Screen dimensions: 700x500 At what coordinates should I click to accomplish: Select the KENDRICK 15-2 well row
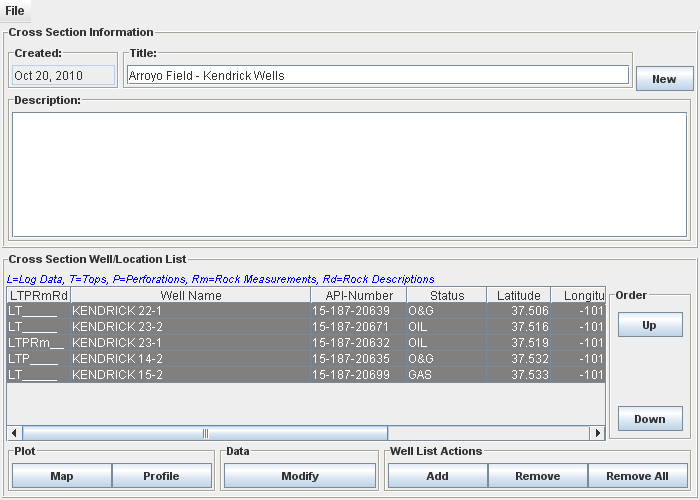306,375
